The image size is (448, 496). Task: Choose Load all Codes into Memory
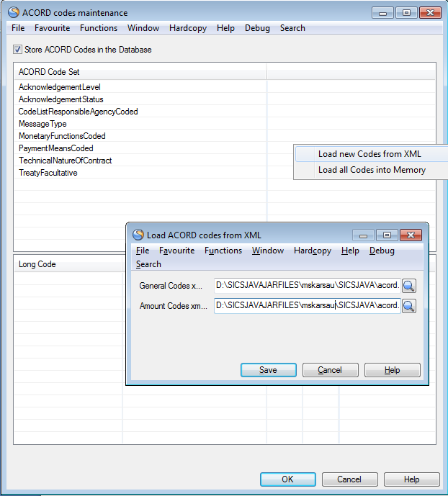(372, 170)
